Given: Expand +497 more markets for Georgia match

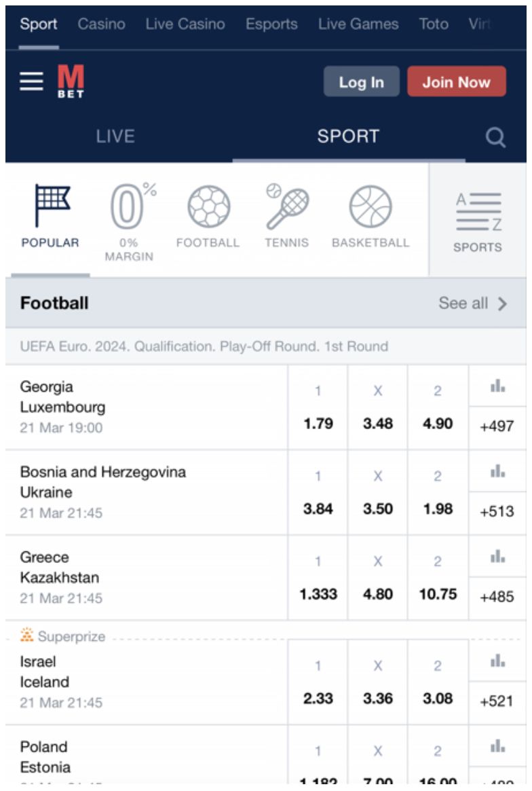Looking at the screenshot, I should tap(497, 426).
